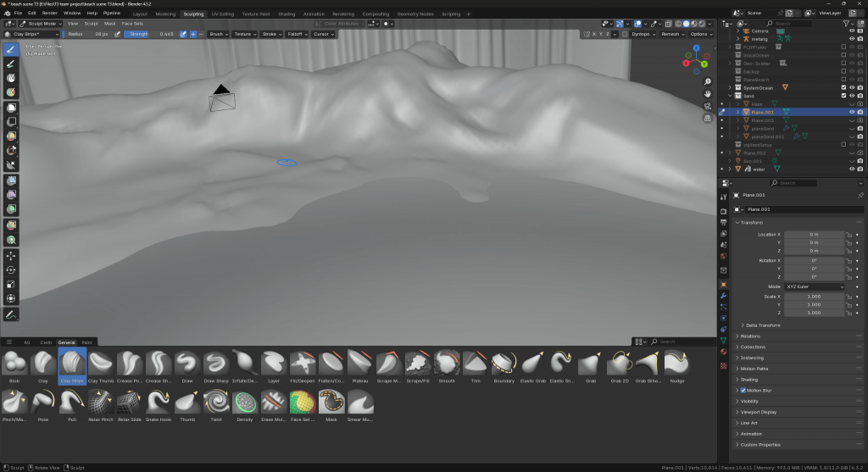Select the Nudge brush
This screenshot has height=472, width=868.
677,363
